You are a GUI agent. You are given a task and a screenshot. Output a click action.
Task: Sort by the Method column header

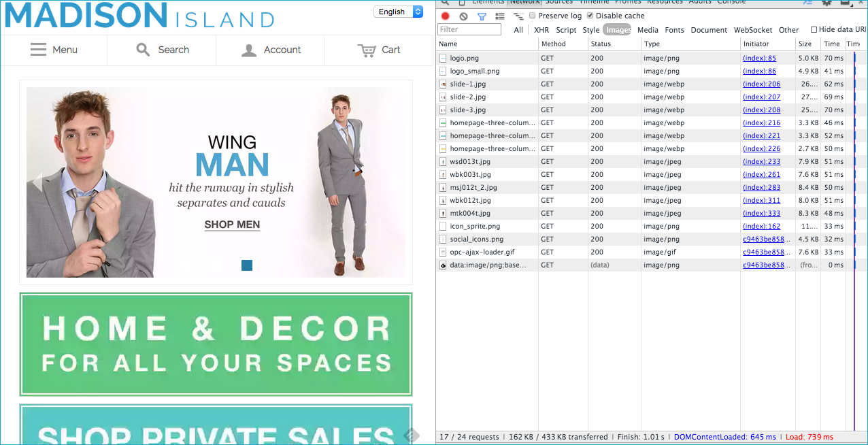pyautogui.click(x=563, y=44)
